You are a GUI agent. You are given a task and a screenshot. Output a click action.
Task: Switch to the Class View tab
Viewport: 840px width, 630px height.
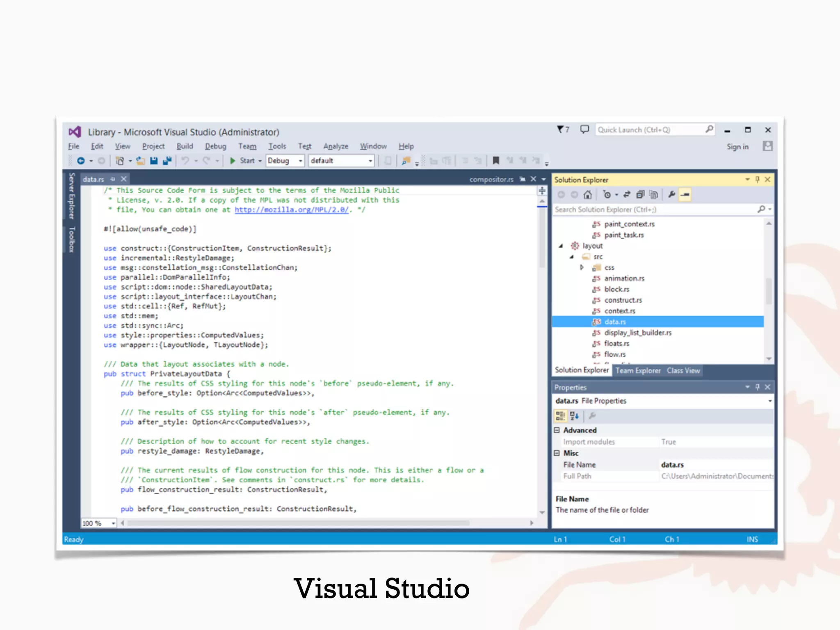pos(683,370)
